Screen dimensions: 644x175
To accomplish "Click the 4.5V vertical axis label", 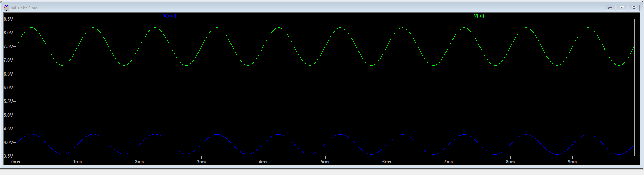I will (8, 129).
